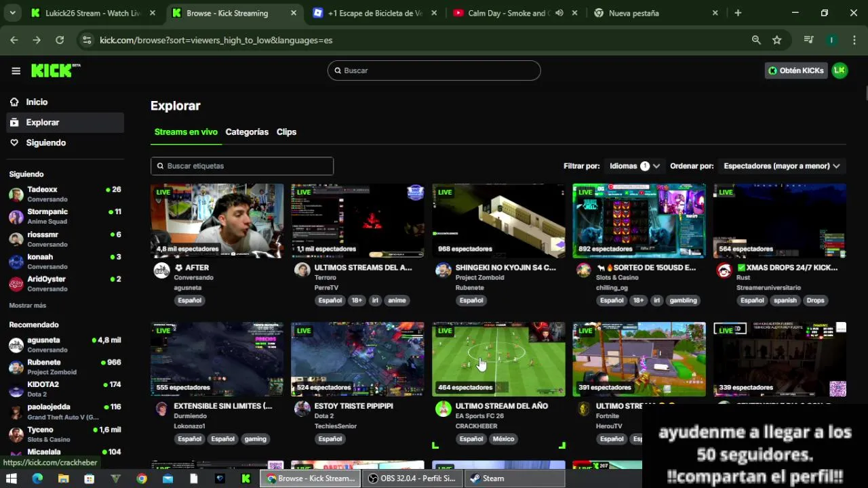
Task: Open the zoom magnifier icon in address bar
Action: pos(756,40)
